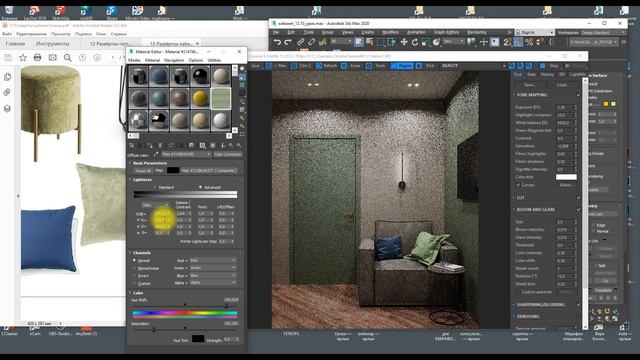
Task: Activate the Select Object tool
Action: click(x=359, y=42)
